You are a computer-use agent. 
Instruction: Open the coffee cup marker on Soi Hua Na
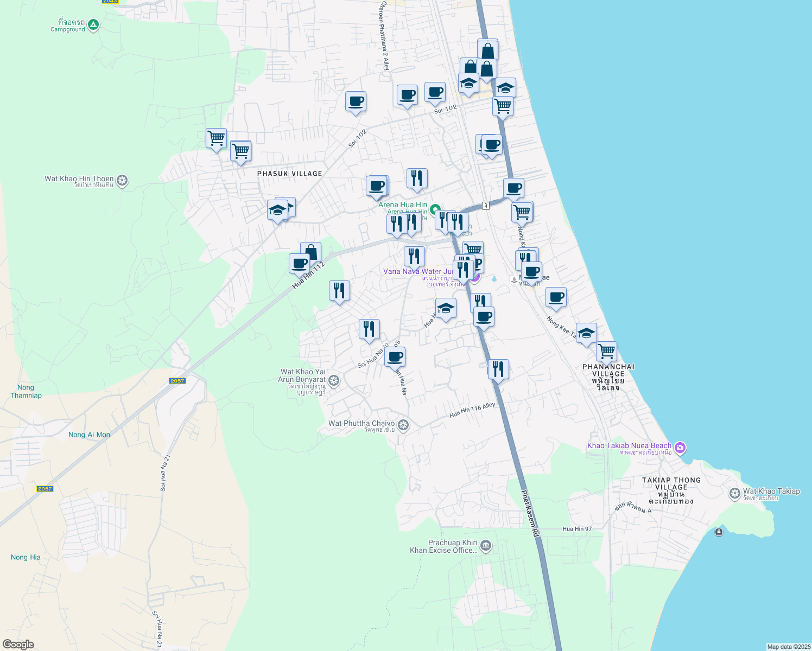click(395, 357)
